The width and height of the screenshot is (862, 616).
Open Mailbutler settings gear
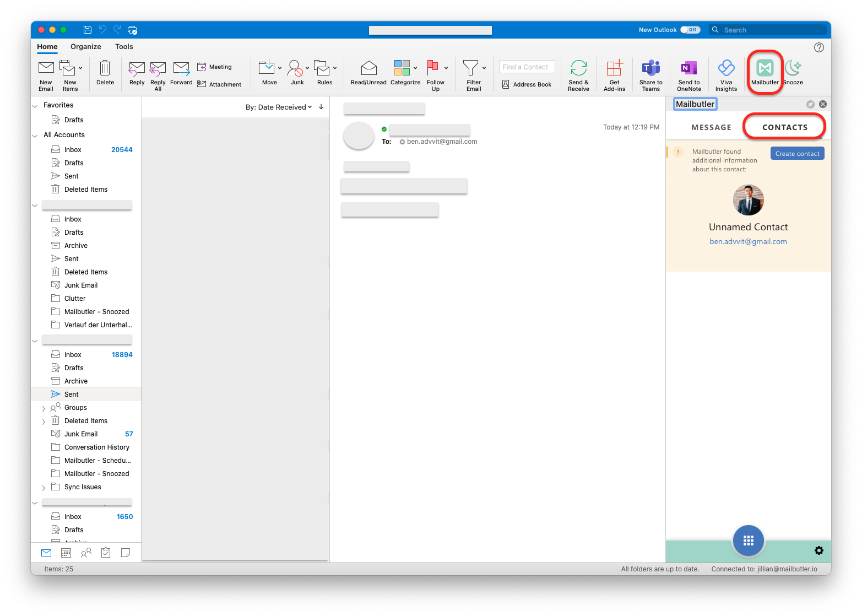(819, 550)
